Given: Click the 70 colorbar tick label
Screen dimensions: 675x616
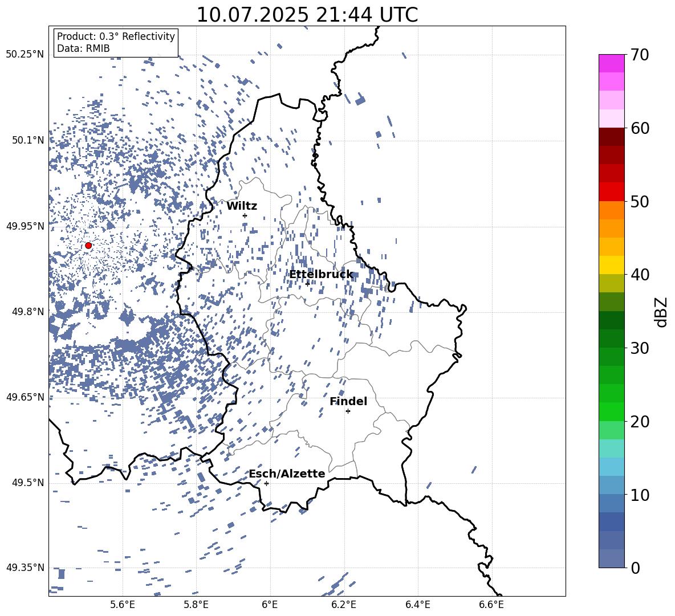Looking at the screenshot, I should click(640, 55).
